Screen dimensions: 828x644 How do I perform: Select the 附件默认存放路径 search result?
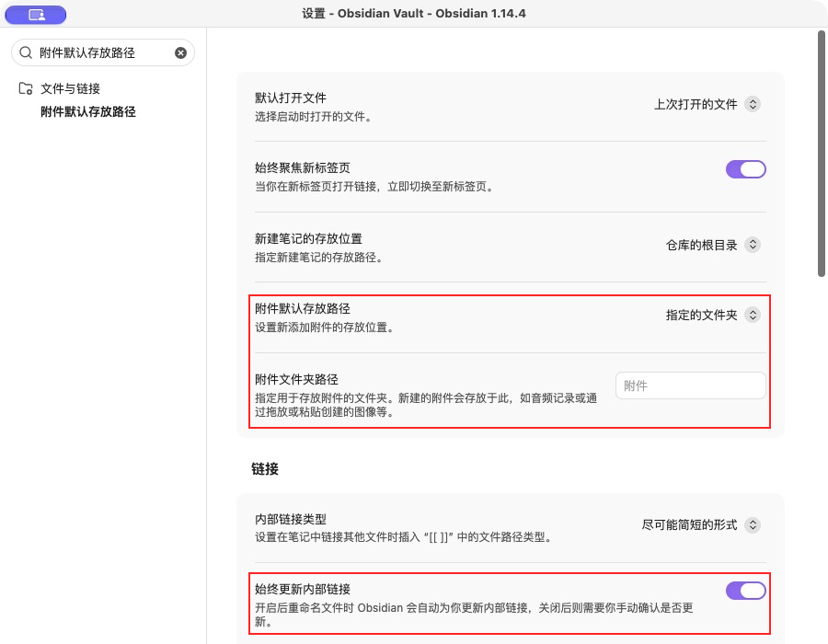[x=88, y=112]
